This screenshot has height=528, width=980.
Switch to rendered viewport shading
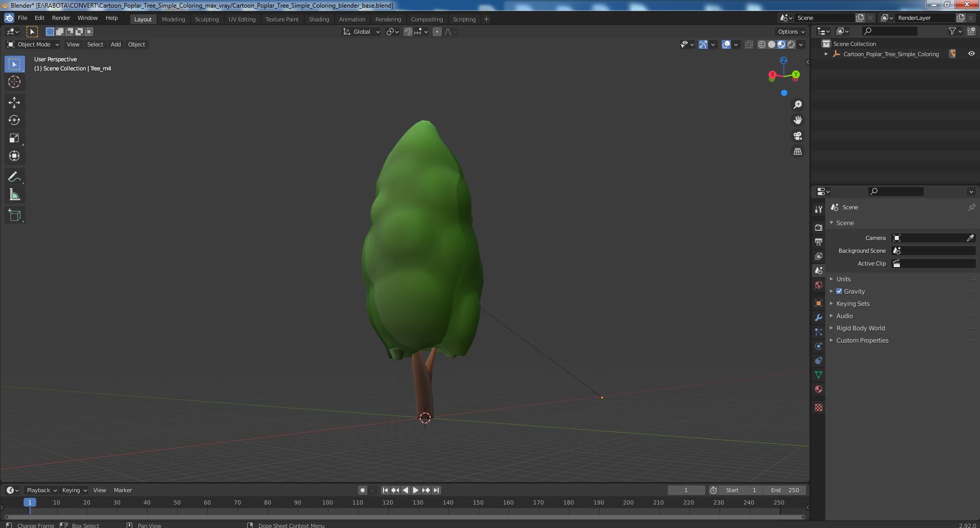[791, 44]
